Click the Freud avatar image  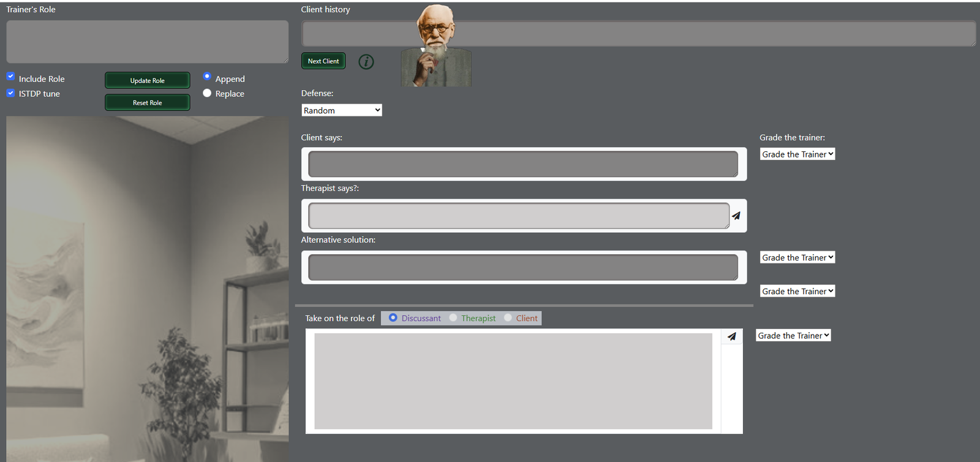436,45
